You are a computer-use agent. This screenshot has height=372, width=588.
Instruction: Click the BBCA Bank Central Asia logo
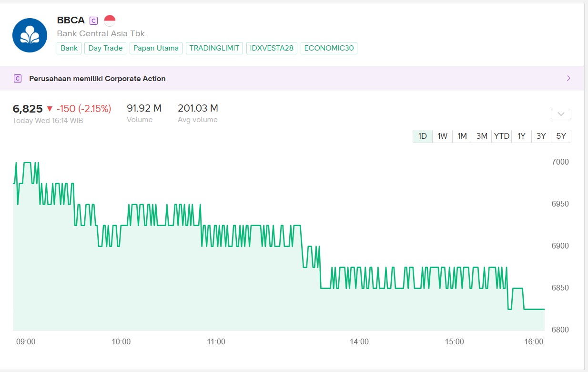[30, 35]
